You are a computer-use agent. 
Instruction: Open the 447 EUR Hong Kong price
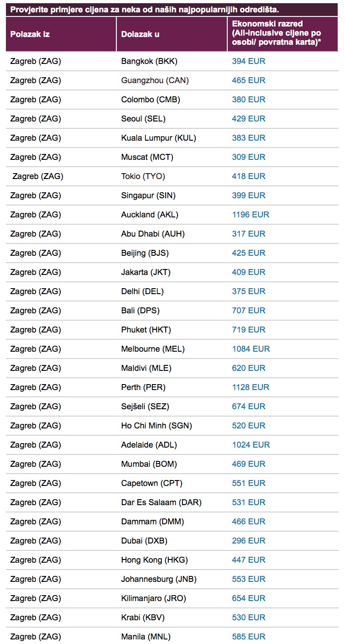click(248, 560)
